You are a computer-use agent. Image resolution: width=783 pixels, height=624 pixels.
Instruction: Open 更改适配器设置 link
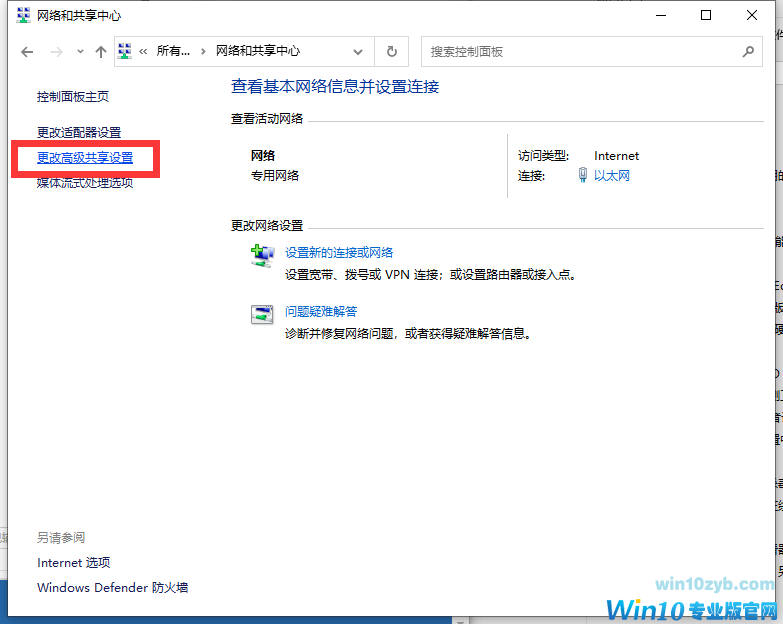click(x=79, y=133)
